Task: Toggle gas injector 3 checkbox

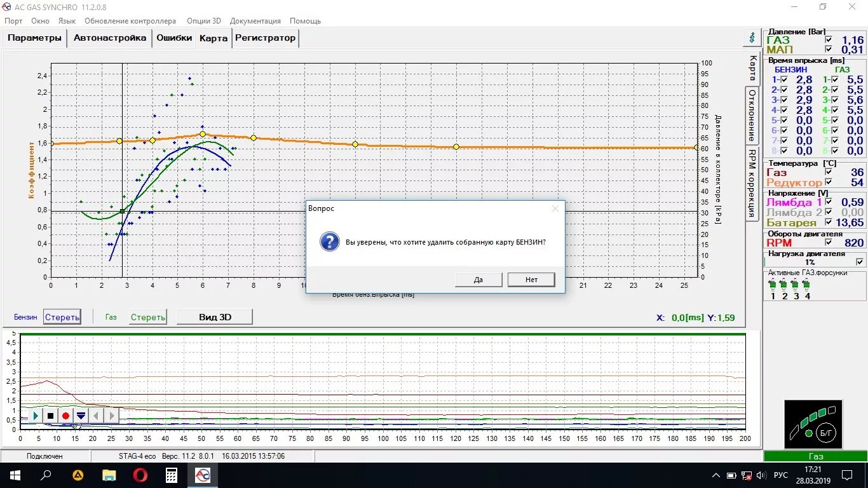Action: point(836,100)
